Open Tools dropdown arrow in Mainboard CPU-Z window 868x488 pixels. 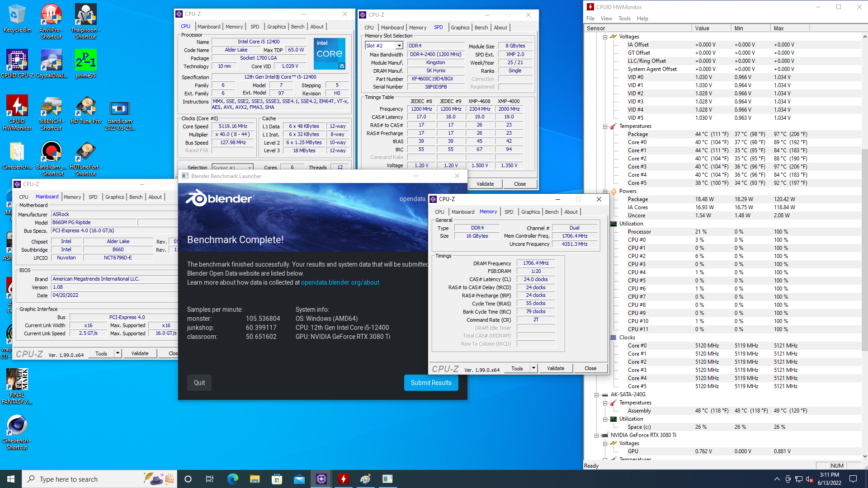pos(118,353)
